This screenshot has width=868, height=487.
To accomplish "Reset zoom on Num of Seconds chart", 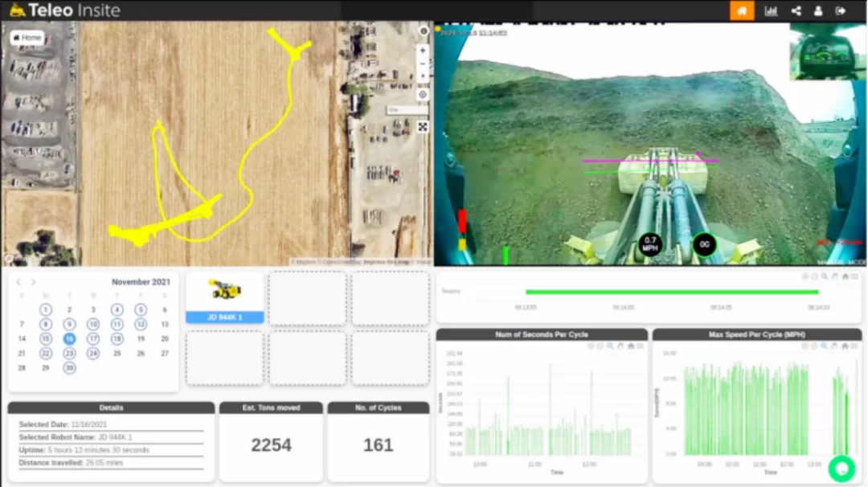I will point(631,346).
